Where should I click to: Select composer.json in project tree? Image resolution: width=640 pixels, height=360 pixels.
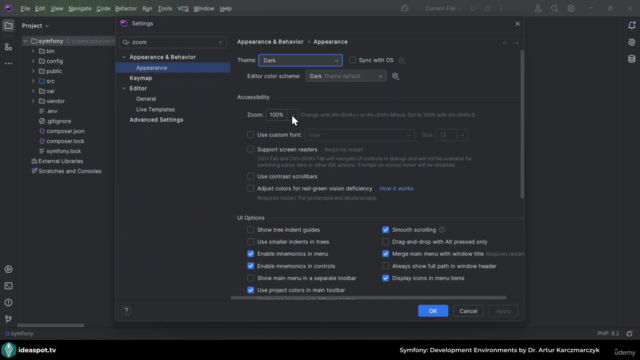coord(65,131)
